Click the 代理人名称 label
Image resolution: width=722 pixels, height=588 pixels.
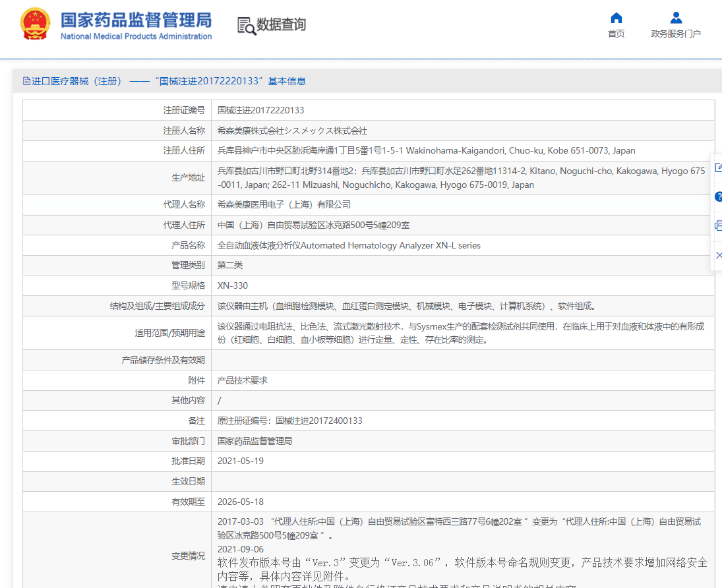pyautogui.click(x=184, y=204)
